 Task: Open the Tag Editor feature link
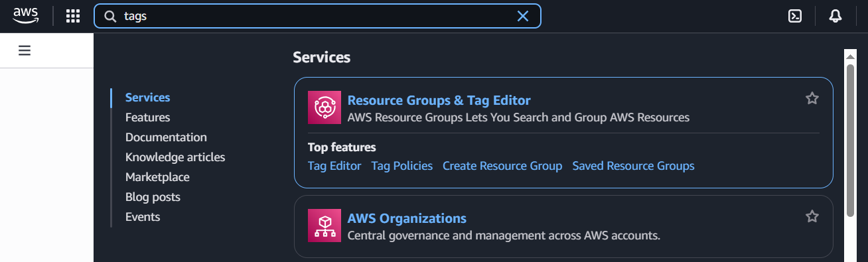[334, 166]
